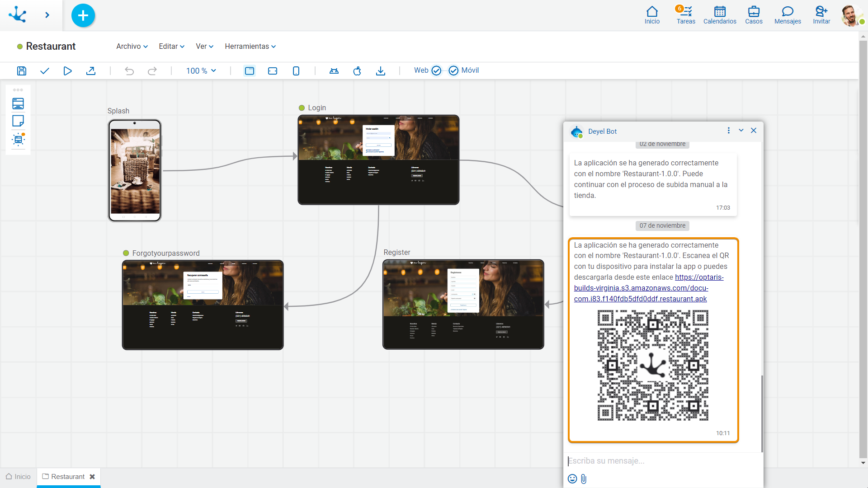Select the Splash phone thumbnail
The width and height of the screenshot is (868, 488).
point(135,170)
